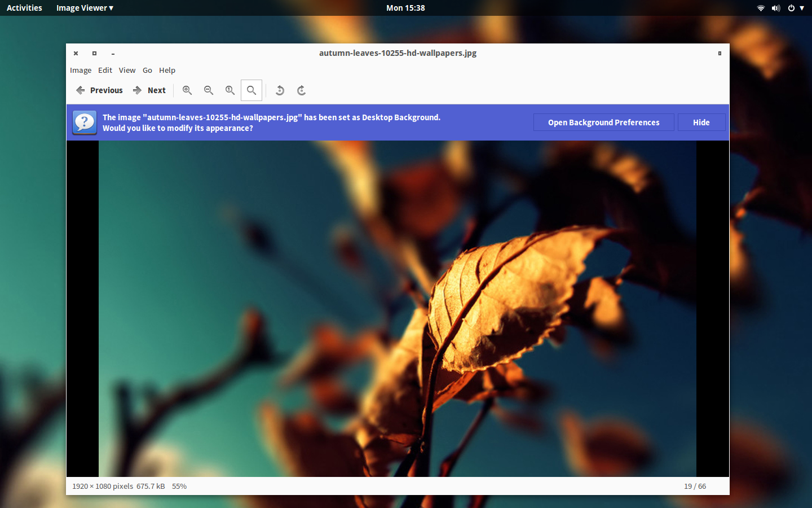Expand the Image Viewer application menu

pyautogui.click(x=85, y=8)
